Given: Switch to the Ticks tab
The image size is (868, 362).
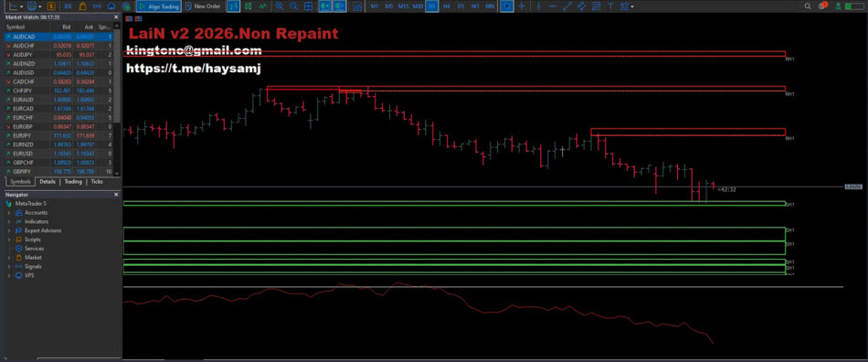Looking at the screenshot, I should click(x=97, y=182).
